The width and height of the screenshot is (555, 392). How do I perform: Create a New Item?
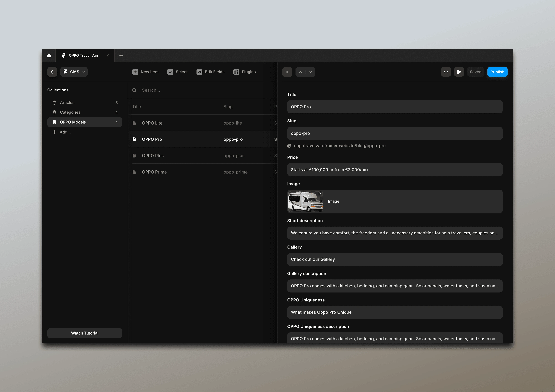145,72
